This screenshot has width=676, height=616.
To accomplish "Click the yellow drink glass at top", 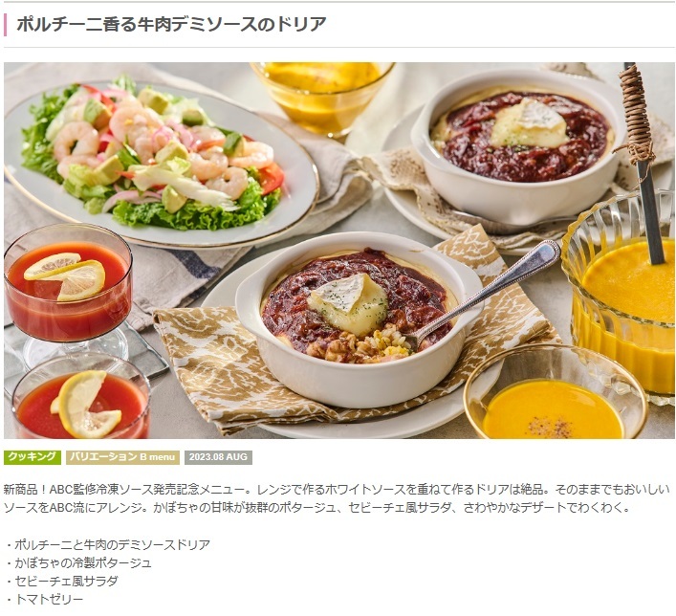I will point(322,97).
